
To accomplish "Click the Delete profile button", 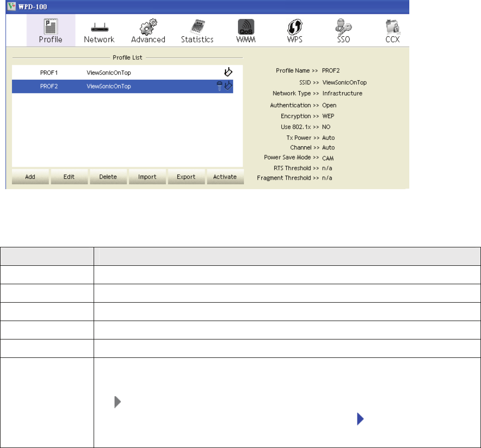I will tap(108, 177).
